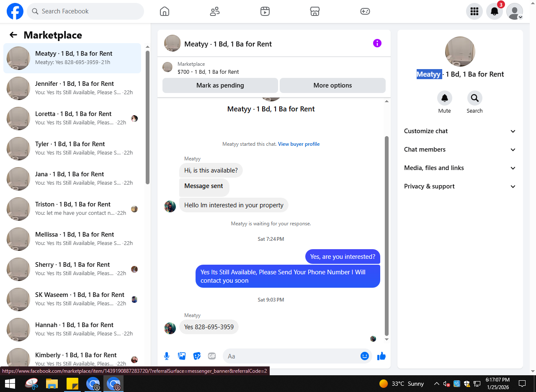
Task: Open Snipping Tool from taskbar
Action: point(32,384)
